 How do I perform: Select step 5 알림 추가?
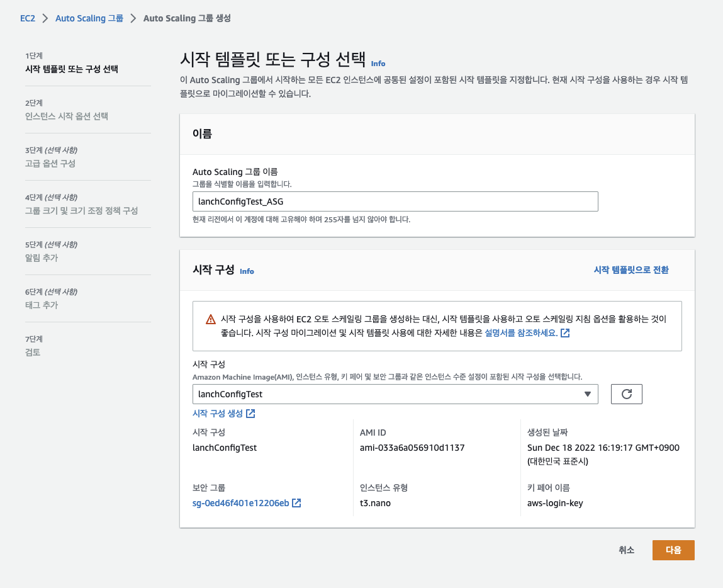[x=42, y=257]
